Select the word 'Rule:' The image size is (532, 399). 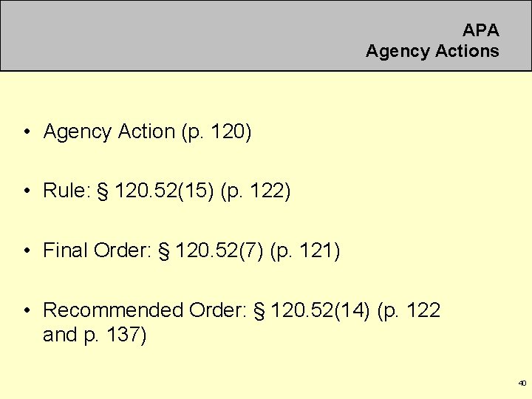66,190
